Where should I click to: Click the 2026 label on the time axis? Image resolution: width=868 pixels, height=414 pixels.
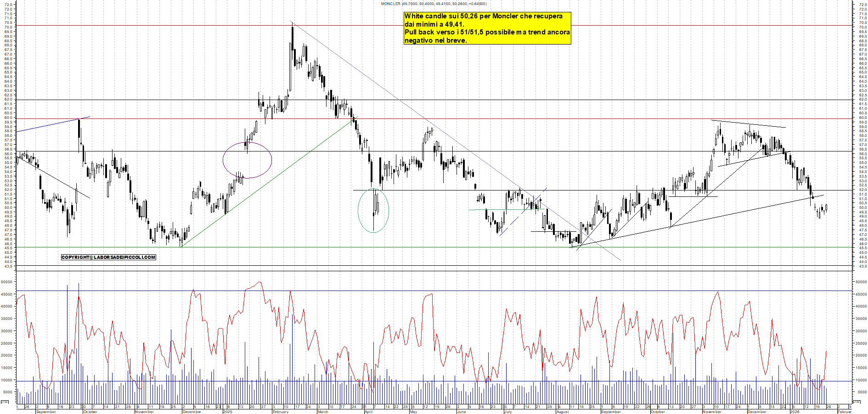(795, 412)
